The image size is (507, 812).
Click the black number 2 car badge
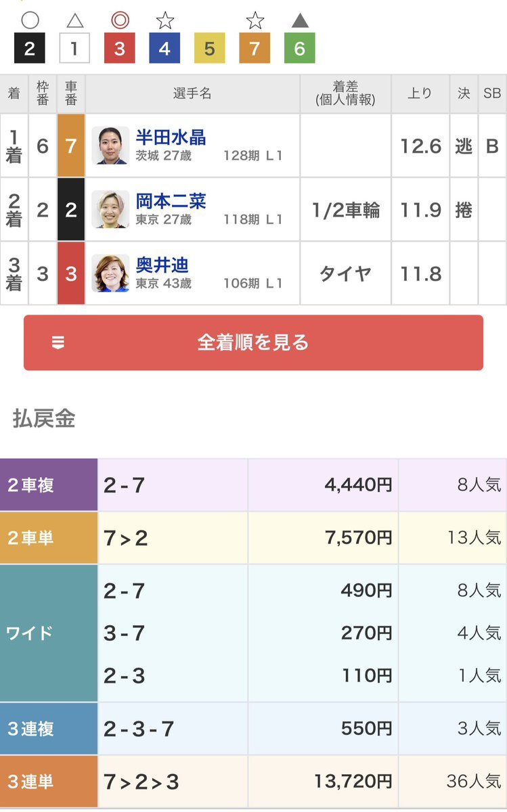pyautogui.click(x=29, y=48)
